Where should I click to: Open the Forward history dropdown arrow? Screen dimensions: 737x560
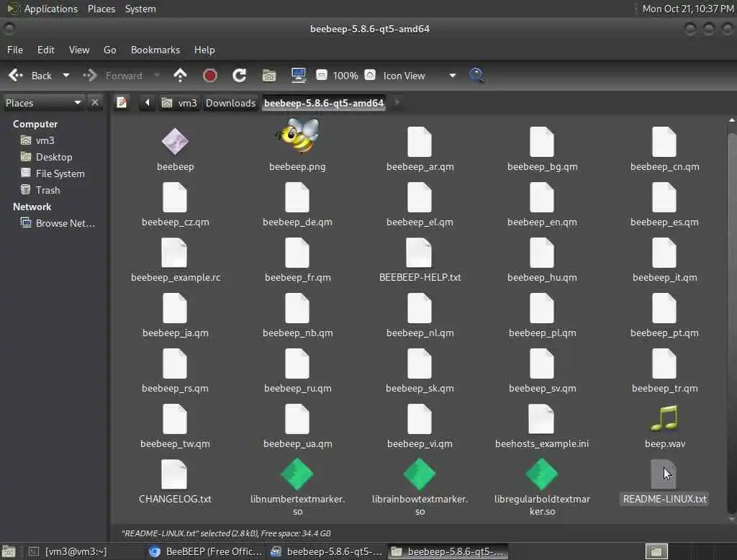pyautogui.click(x=157, y=76)
